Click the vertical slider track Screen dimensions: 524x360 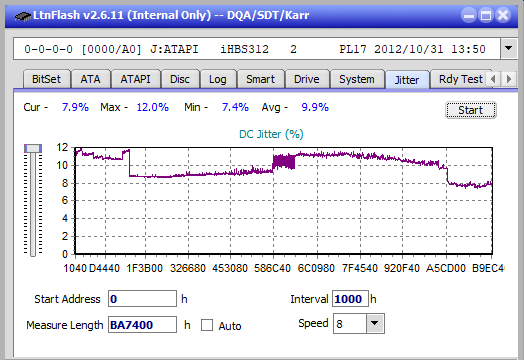(x=33, y=204)
